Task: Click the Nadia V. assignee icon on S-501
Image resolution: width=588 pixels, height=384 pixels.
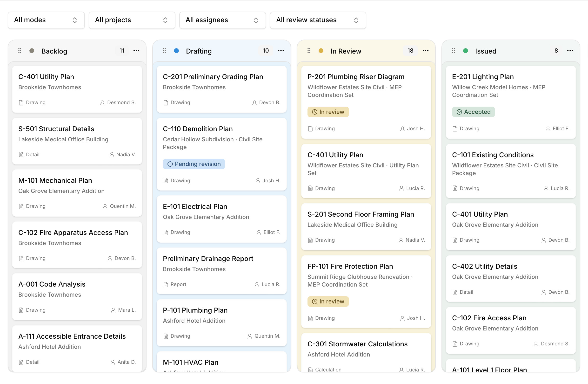Action: coord(112,155)
